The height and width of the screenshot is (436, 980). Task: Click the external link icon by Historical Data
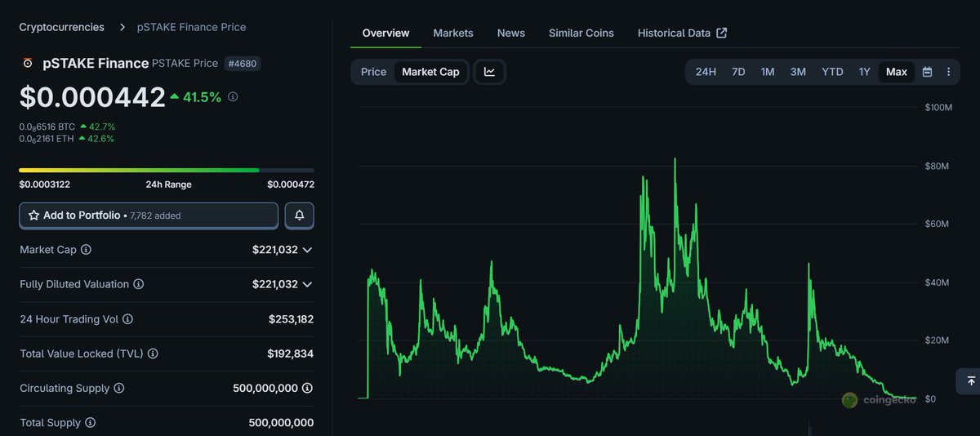(x=721, y=33)
